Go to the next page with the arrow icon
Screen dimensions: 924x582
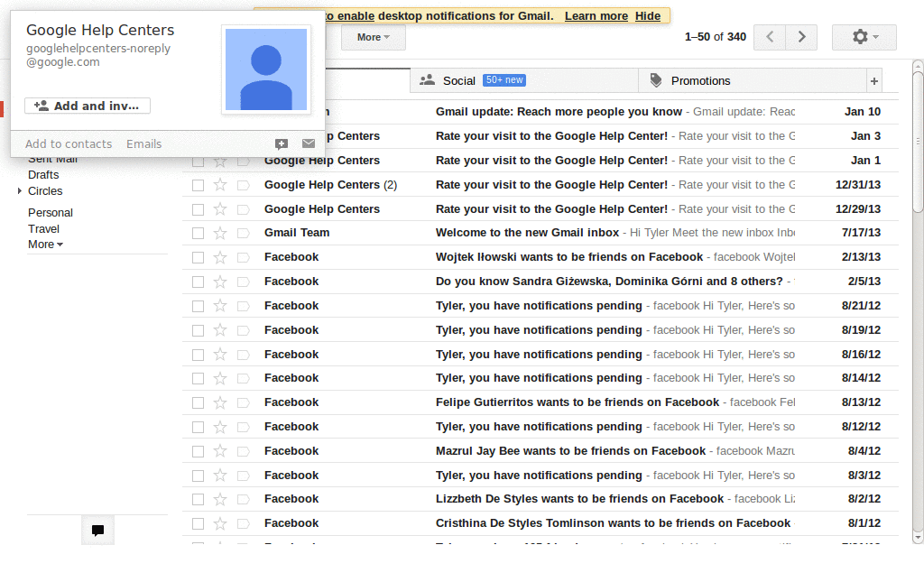[801, 37]
